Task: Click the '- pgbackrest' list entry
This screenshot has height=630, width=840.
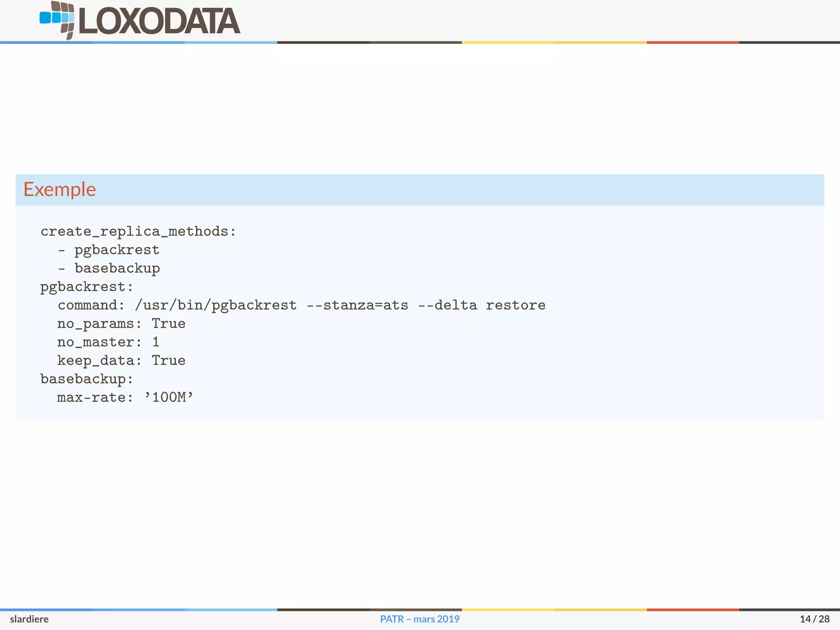Action: 109,250
